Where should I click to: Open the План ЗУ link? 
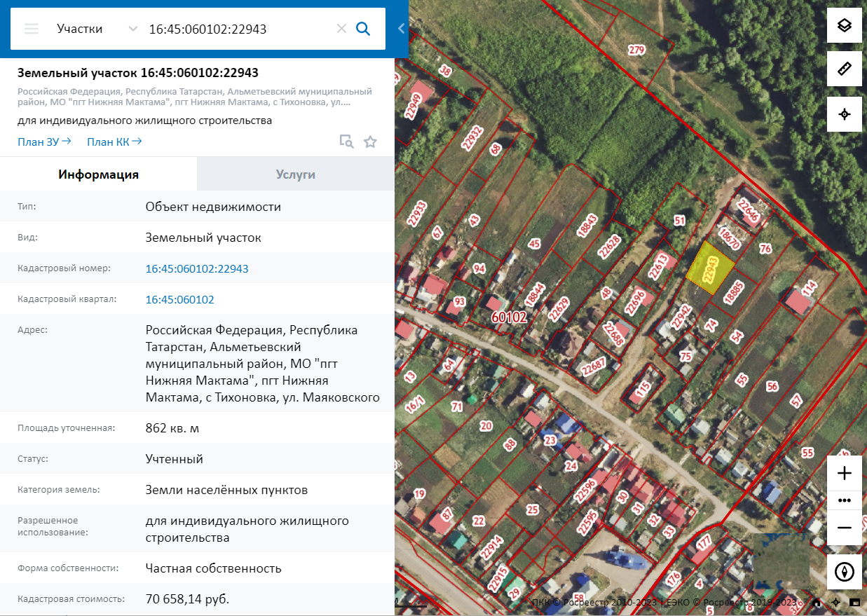click(x=44, y=142)
